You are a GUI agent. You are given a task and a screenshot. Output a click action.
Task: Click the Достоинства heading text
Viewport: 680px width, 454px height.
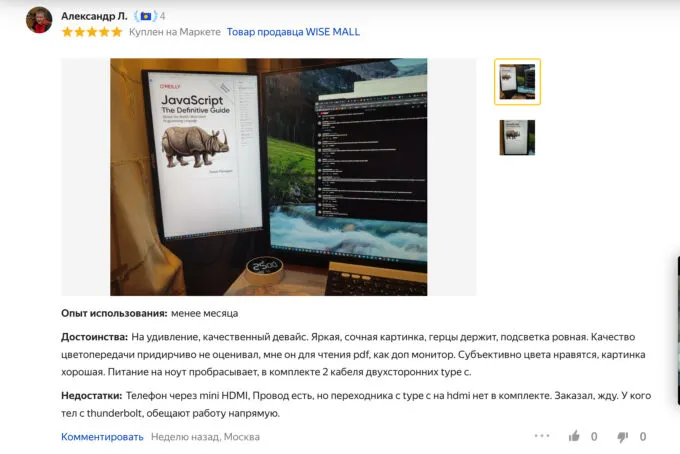click(x=94, y=337)
